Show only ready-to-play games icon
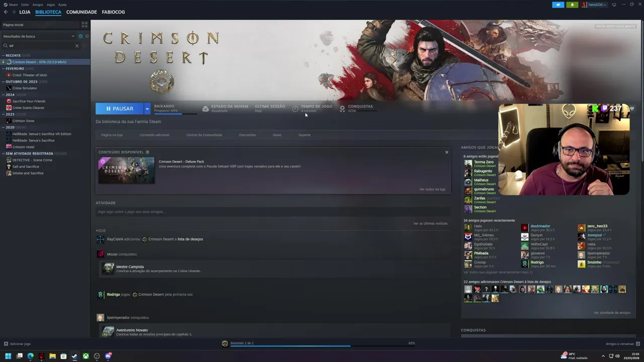Screen dimensions: 644x362 (87, 36)
